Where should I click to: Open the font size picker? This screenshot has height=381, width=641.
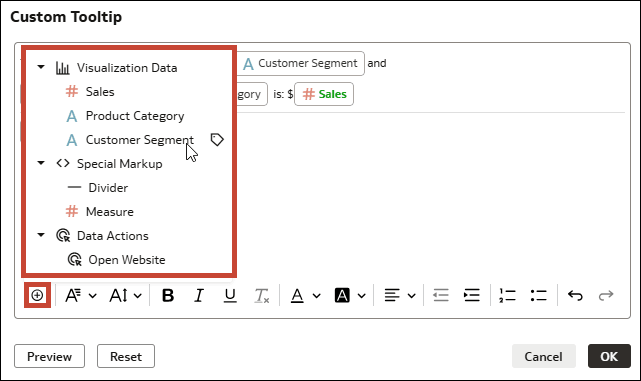pos(119,295)
